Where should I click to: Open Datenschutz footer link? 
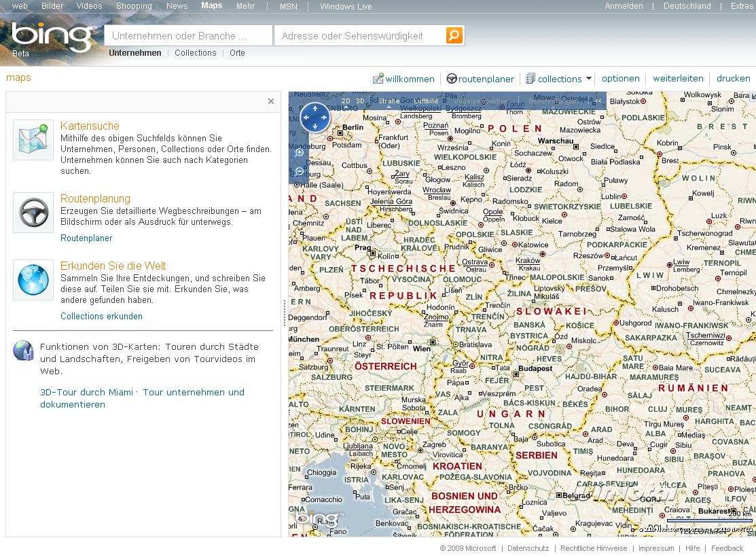point(528,548)
